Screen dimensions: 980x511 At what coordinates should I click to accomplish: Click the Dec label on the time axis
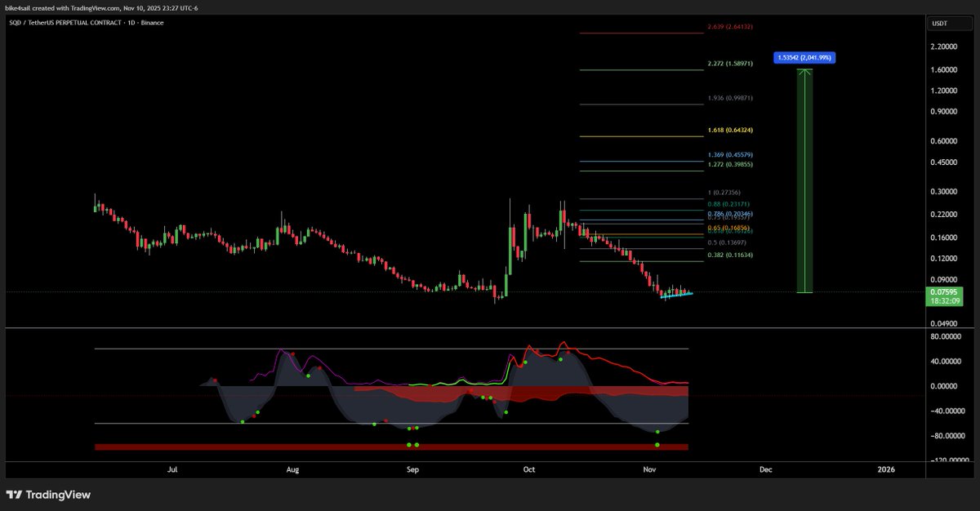pos(766,470)
